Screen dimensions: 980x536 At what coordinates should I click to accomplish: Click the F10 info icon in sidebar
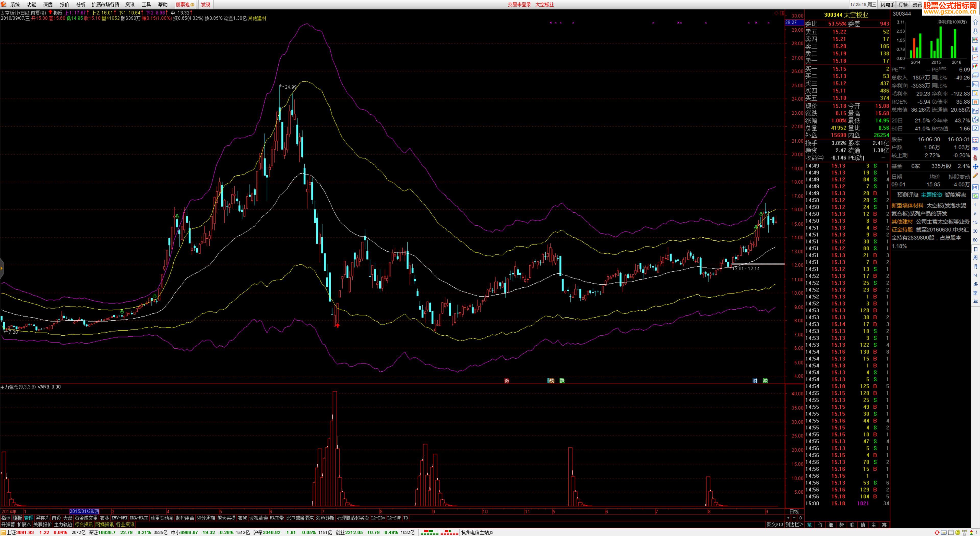pyautogui.click(x=975, y=84)
